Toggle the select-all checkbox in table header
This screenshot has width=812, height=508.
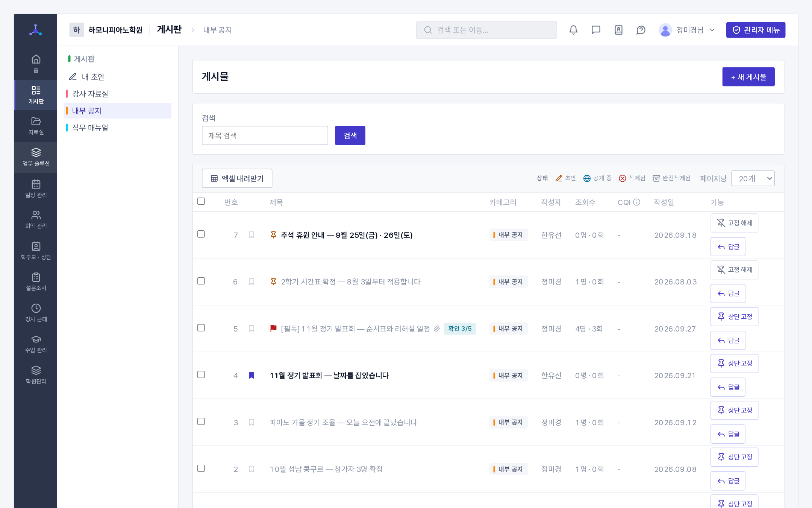pos(201,201)
